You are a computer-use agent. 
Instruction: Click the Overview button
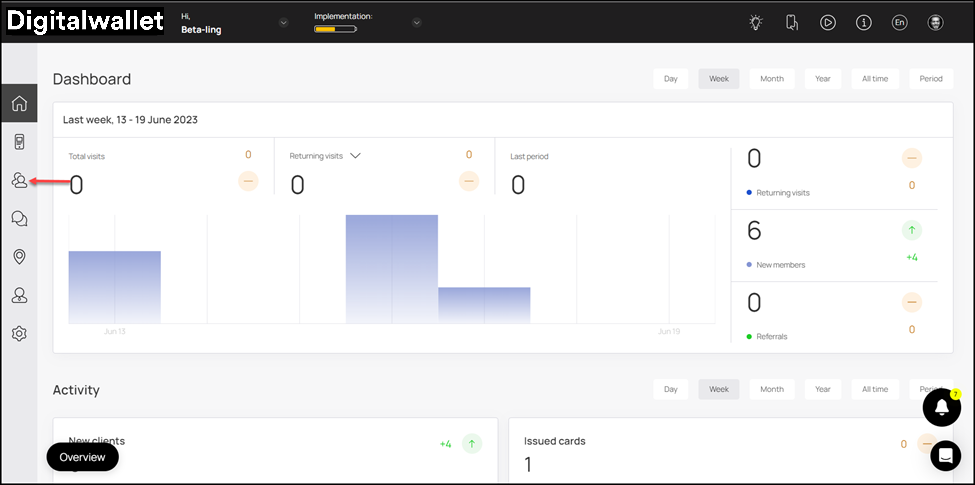pyautogui.click(x=82, y=457)
